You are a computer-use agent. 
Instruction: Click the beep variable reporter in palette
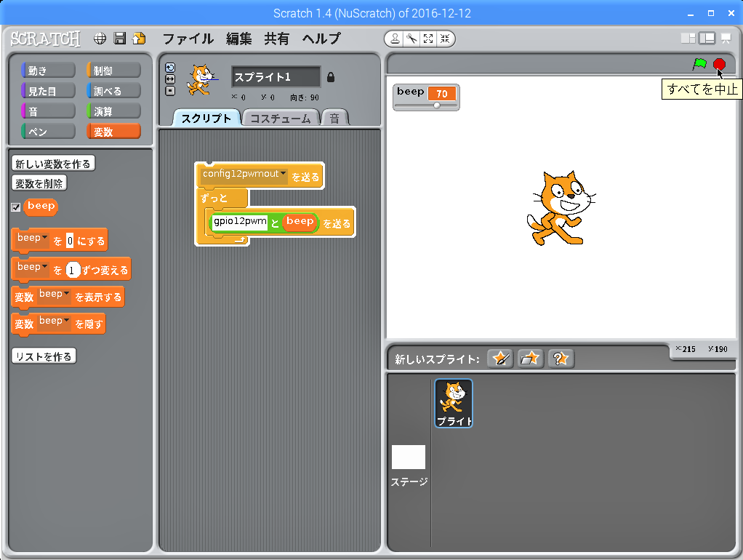(x=41, y=207)
